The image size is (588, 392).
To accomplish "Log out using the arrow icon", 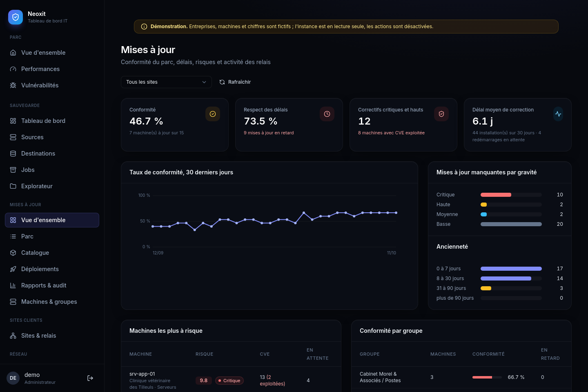I will (90, 378).
